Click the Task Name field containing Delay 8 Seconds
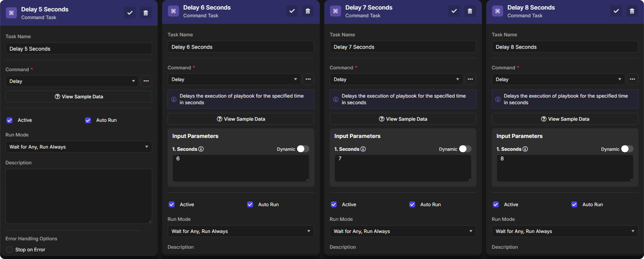This screenshot has height=259, width=644. pyautogui.click(x=565, y=47)
